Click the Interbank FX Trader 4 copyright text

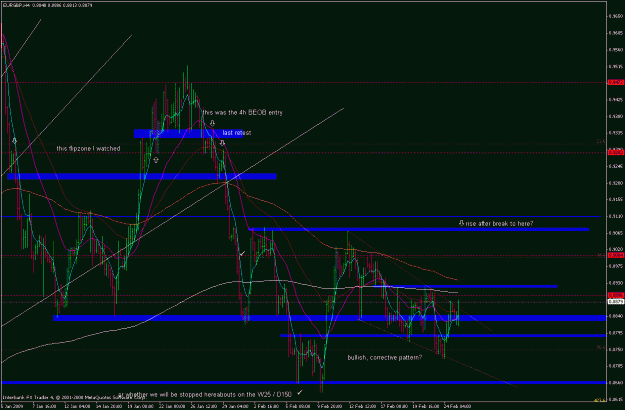click(75, 398)
